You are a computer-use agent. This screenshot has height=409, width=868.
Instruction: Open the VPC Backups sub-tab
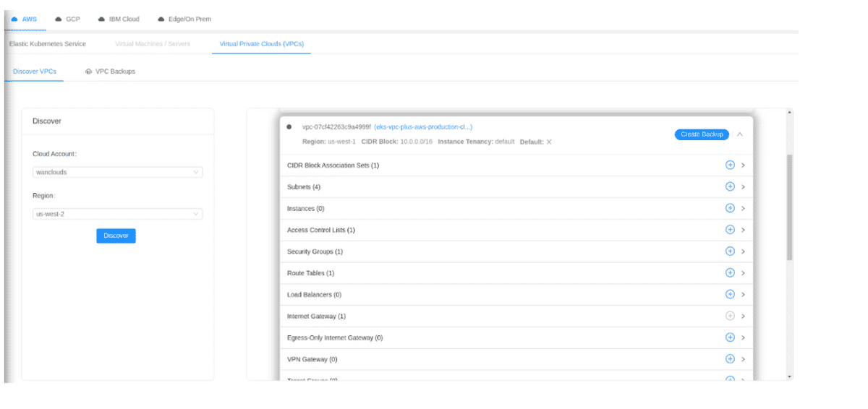[x=110, y=72]
